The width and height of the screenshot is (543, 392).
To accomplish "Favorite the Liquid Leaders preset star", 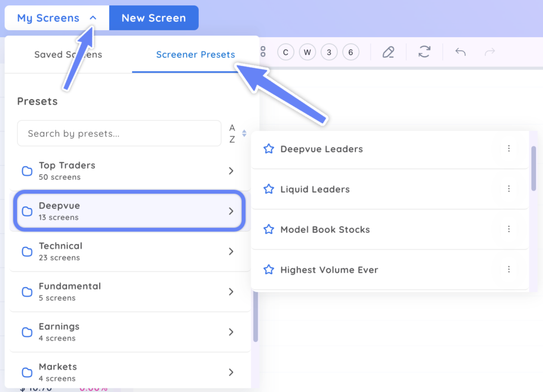I will (x=268, y=189).
